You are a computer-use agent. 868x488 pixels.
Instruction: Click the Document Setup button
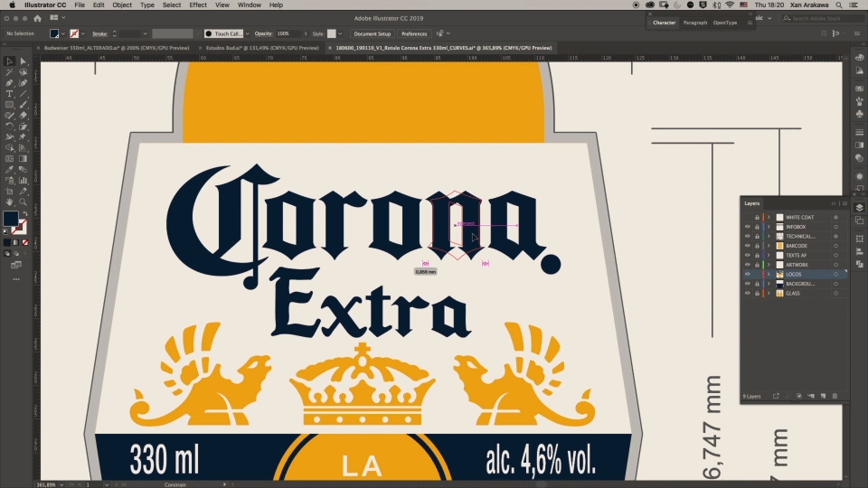click(372, 33)
